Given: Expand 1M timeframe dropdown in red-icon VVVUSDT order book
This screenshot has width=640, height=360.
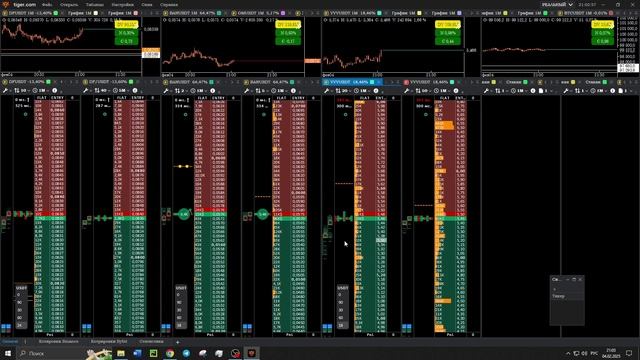Looking at the screenshot, I should coord(442,90).
